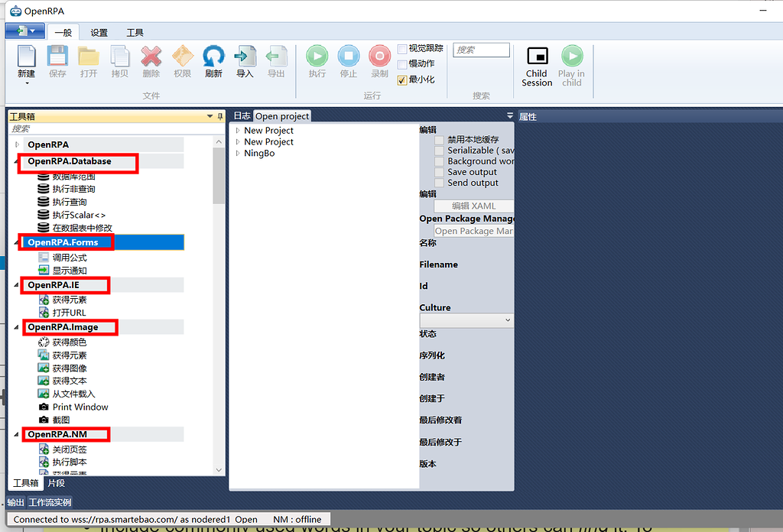Click inside the 搜索 search field
Viewport: 783px width, 532px height.
click(481, 50)
